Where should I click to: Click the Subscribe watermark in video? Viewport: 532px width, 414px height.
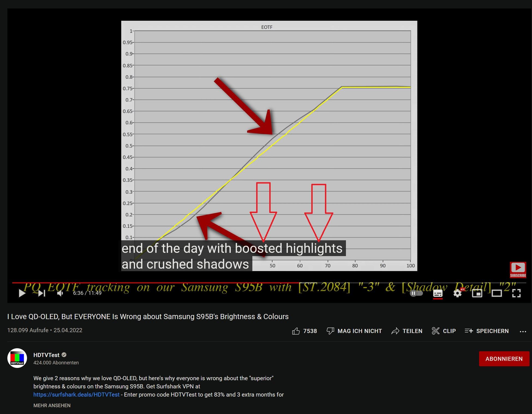[x=518, y=270]
